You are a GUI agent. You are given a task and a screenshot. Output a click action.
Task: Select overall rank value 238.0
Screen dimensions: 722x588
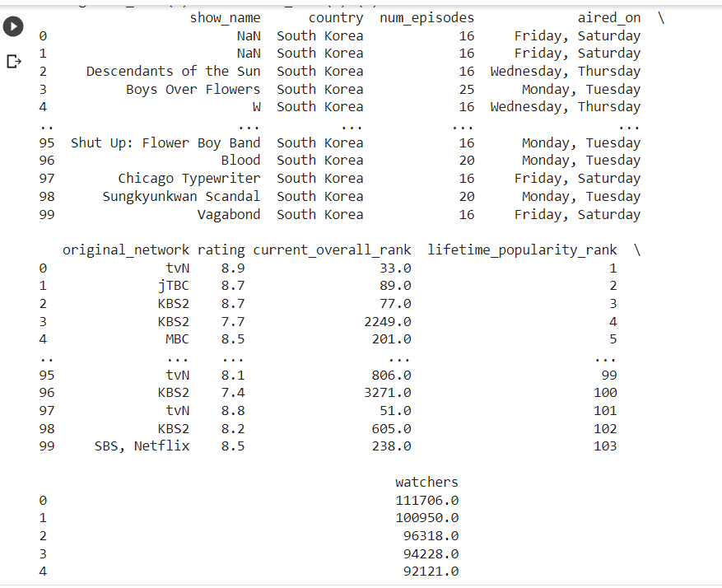[x=391, y=446]
